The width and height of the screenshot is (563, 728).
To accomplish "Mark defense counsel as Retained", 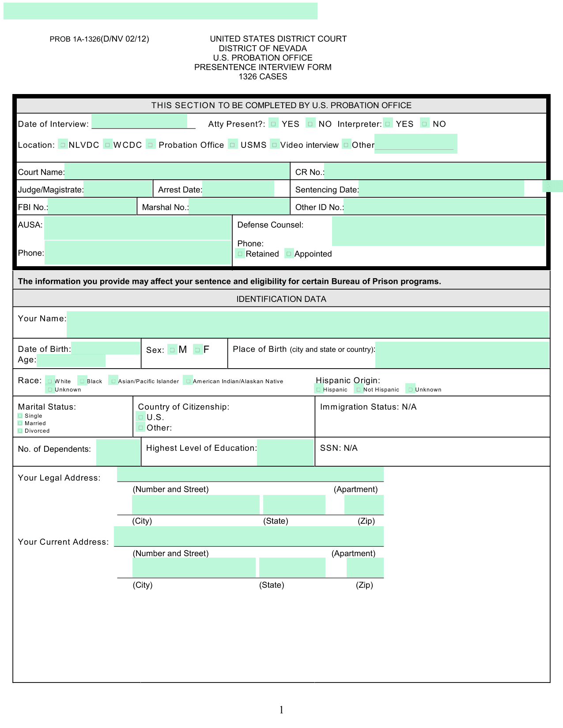I will click(240, 254).
